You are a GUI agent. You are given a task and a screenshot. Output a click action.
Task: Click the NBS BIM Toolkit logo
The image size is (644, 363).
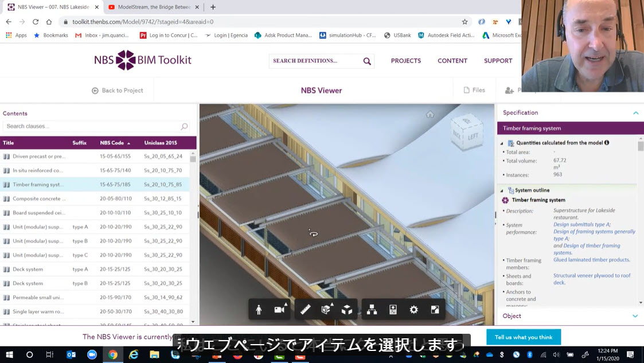click(x=143, y=60)
